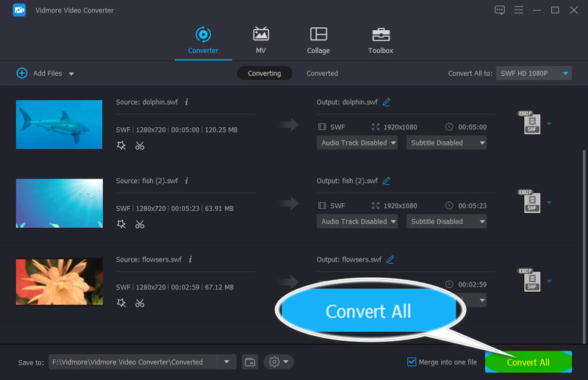The height and width of the screenshot is (380, 588).
Task: Open the feedback chat icon in title bar
Action: [x=500, y=10]
